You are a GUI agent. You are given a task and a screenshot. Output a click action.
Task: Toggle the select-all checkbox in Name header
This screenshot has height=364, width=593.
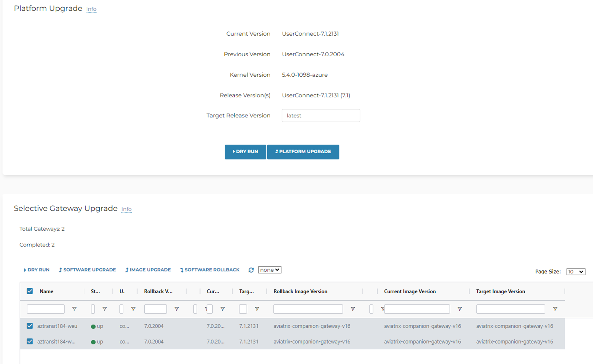pyautogui.click(x=30, y=291)
